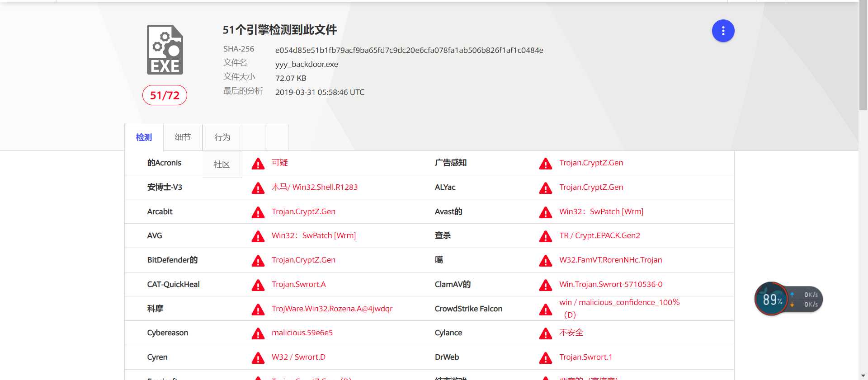868x380 pixels.
Task: Click AVG's Win32: SwPatch [Wrm] result
Action: 314,235
